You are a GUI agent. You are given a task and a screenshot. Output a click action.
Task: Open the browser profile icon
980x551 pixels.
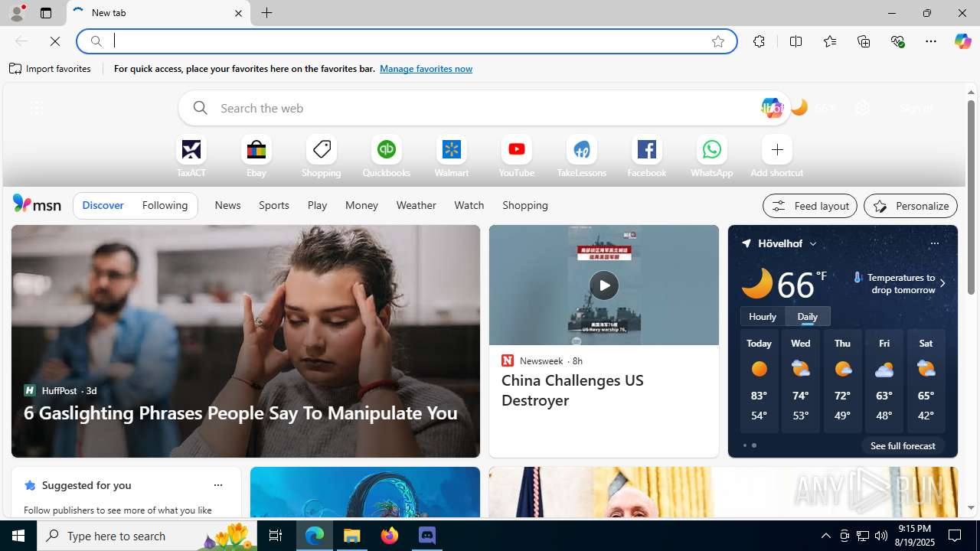(x=17, y=12)
